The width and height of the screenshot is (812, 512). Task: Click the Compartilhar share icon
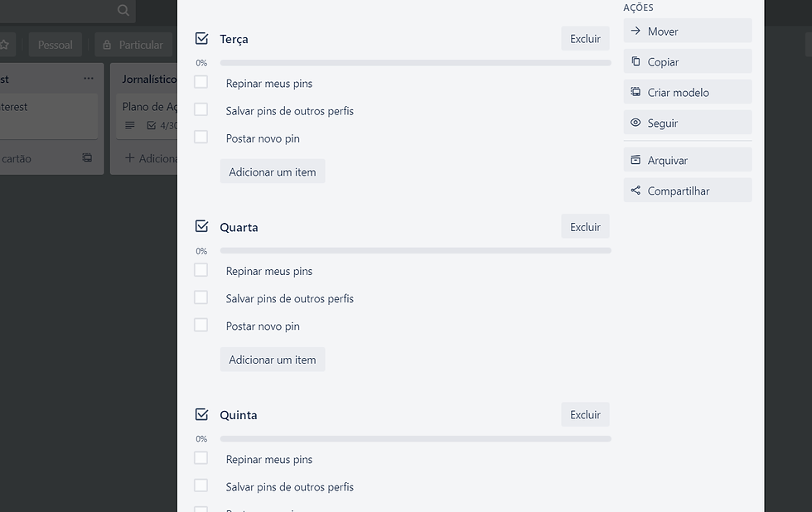(636, 191)
